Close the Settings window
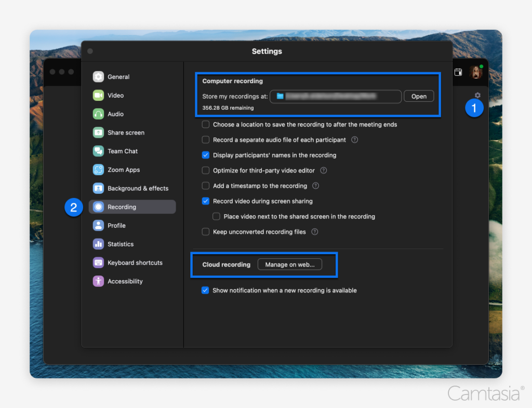 [90, 51]
